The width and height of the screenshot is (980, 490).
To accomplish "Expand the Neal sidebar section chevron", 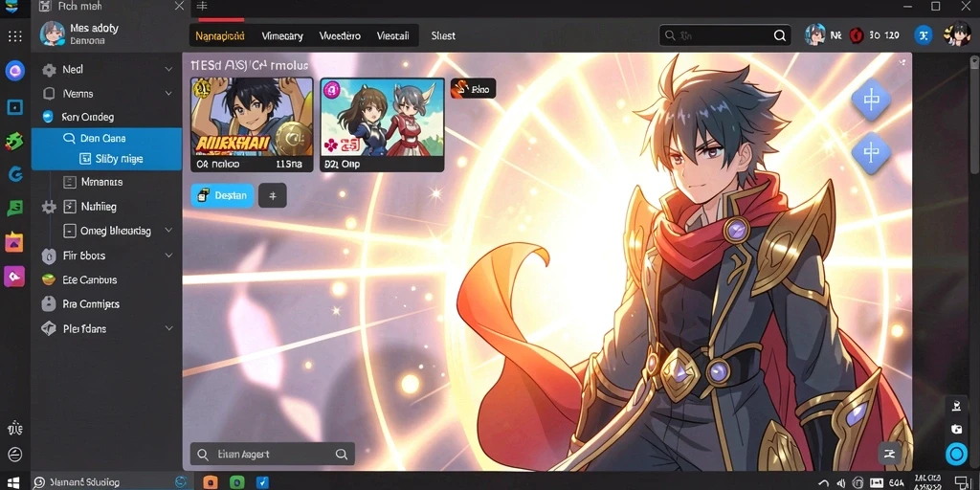I will (168, 69).
